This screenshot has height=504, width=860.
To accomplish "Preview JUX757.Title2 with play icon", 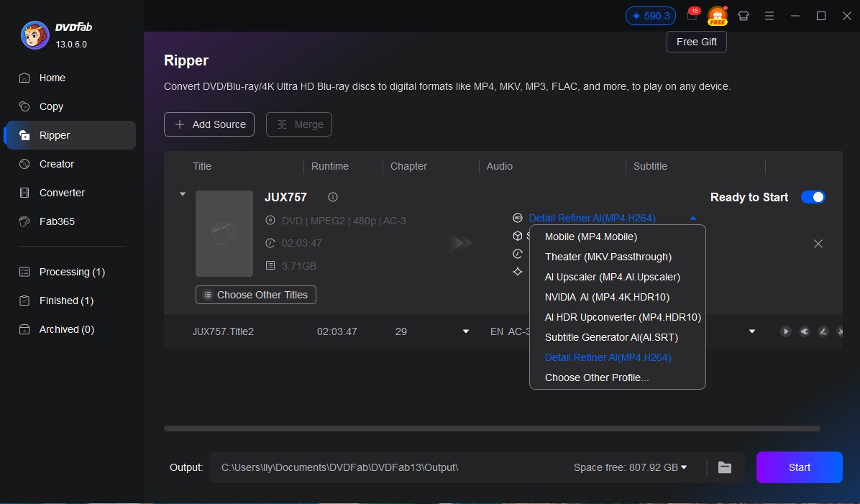I will 785,331.
